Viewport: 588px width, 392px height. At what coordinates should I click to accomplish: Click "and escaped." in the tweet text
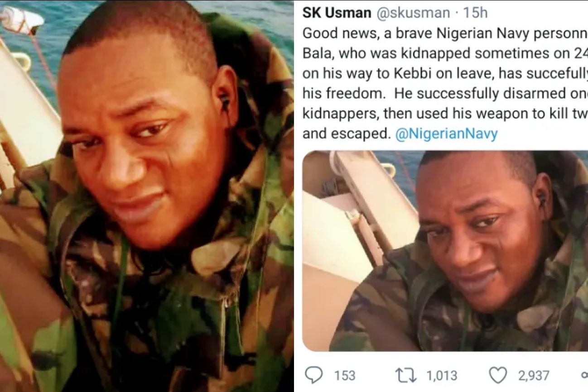346,134
